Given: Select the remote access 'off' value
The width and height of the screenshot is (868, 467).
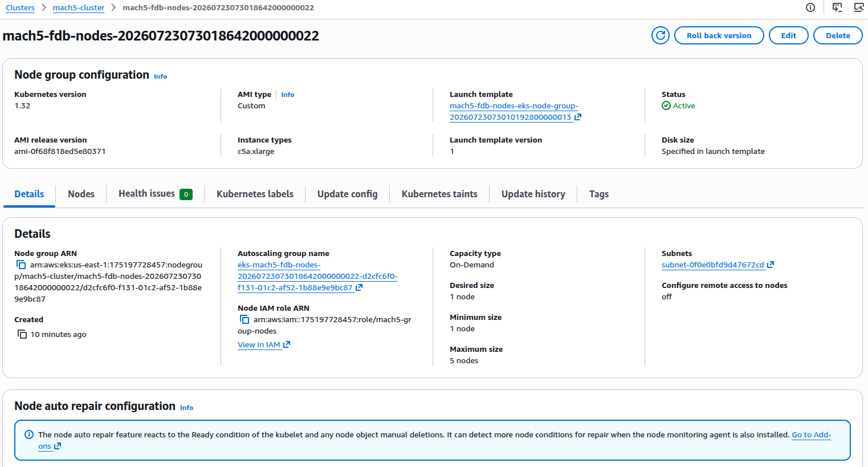Looking at the screenshot, I should pos(667,297).
